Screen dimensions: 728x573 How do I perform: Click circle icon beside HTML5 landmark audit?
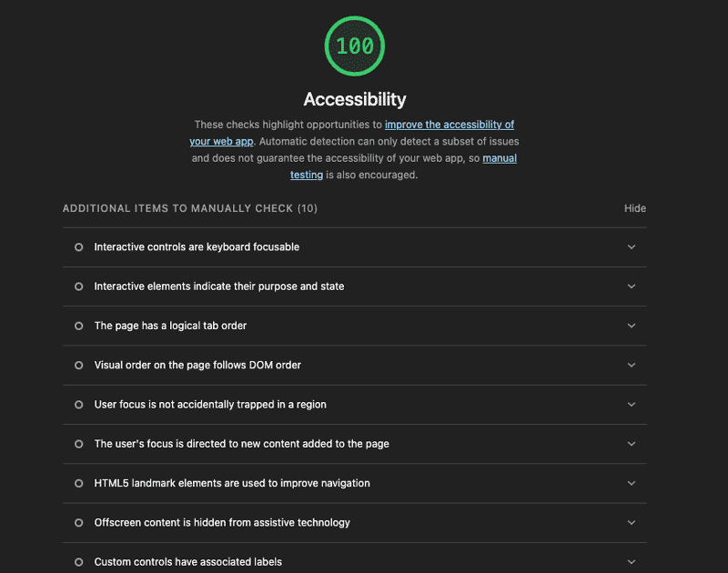78,484
